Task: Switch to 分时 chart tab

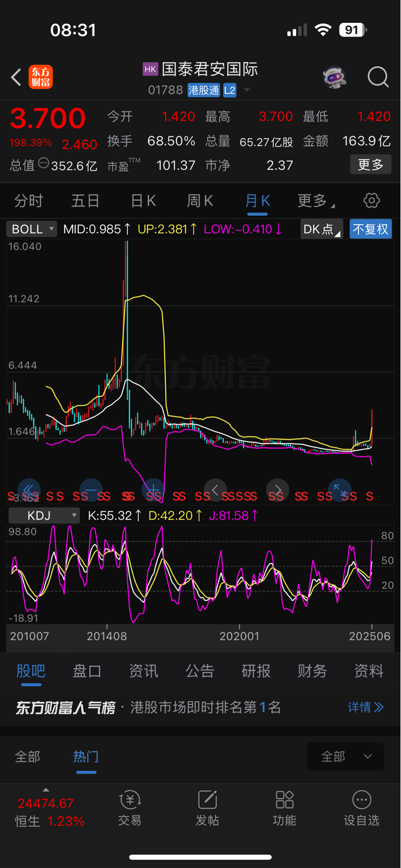Action: tap(28, 201)
